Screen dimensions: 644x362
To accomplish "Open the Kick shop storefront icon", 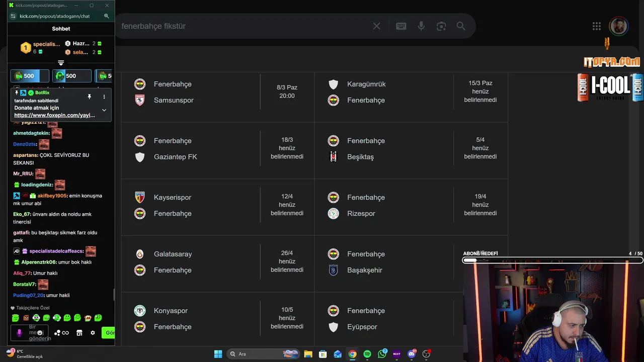I will coord(79,333).
